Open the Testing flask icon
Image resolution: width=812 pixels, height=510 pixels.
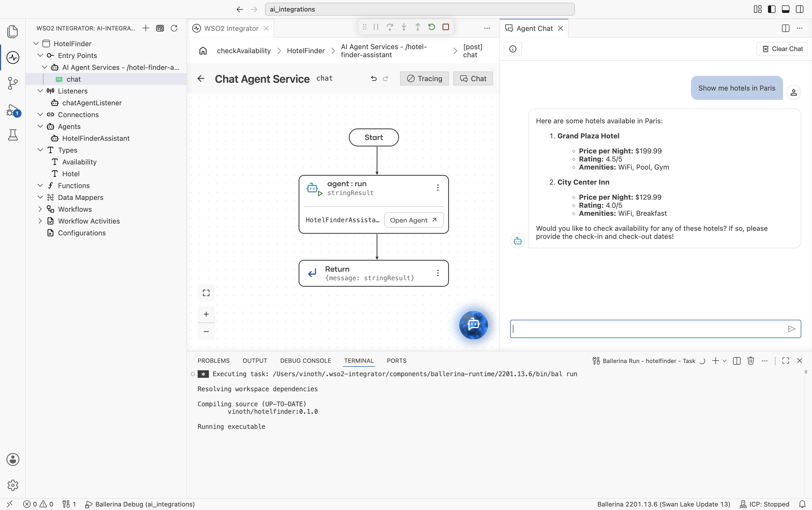click(x=13, y=135)
